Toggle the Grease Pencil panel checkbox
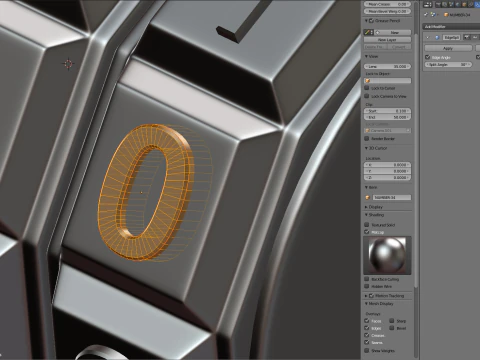The width and height of the screenshot is (480, 360). [371, 21]
